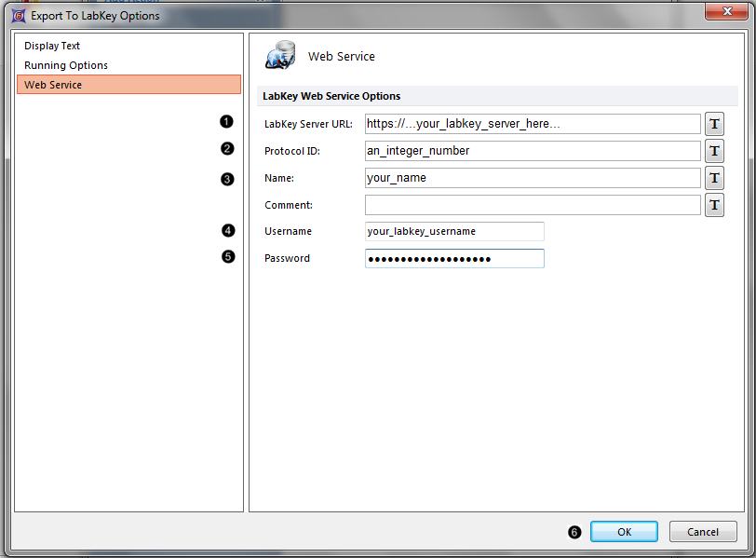This screenshot has width=756, height=558.
Task: Select the highlighted Web Service item
Action: 53,85
